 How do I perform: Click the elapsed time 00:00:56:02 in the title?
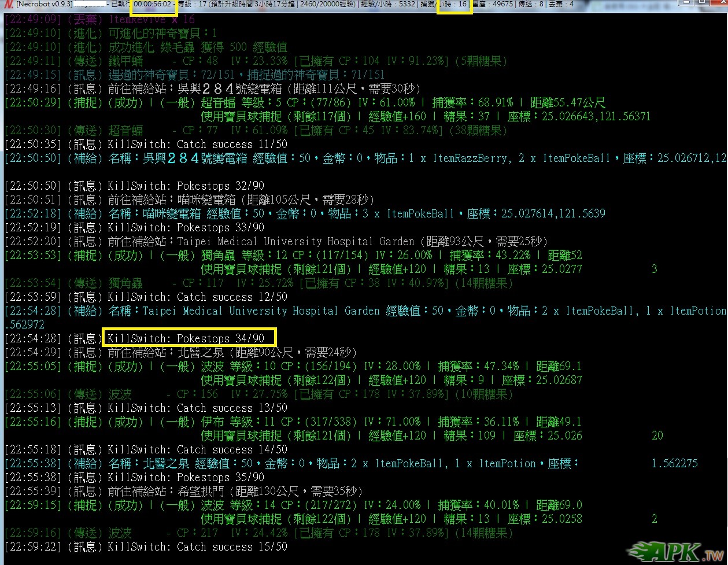153,4
